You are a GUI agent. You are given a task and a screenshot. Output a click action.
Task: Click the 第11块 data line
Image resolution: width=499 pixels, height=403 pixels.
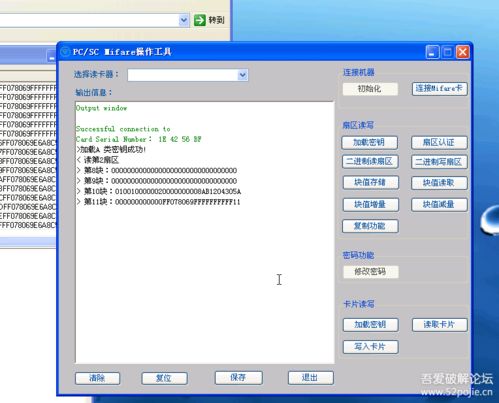[158, 202]
